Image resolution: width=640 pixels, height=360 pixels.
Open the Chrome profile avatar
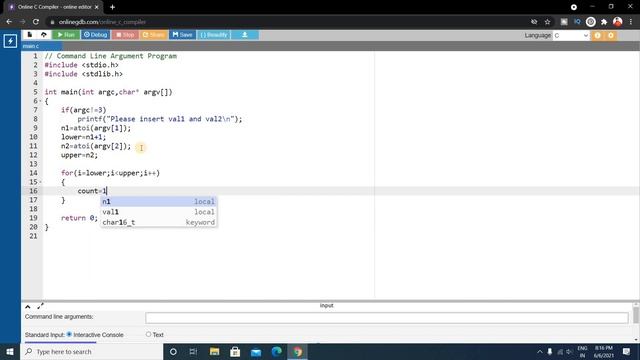click(618, 22)
